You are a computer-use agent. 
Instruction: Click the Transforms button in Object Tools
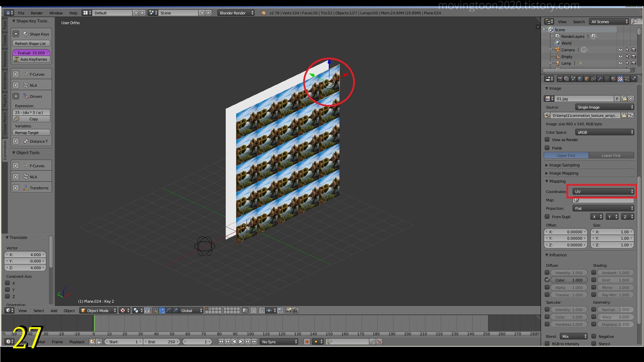(x=36, y=188)
